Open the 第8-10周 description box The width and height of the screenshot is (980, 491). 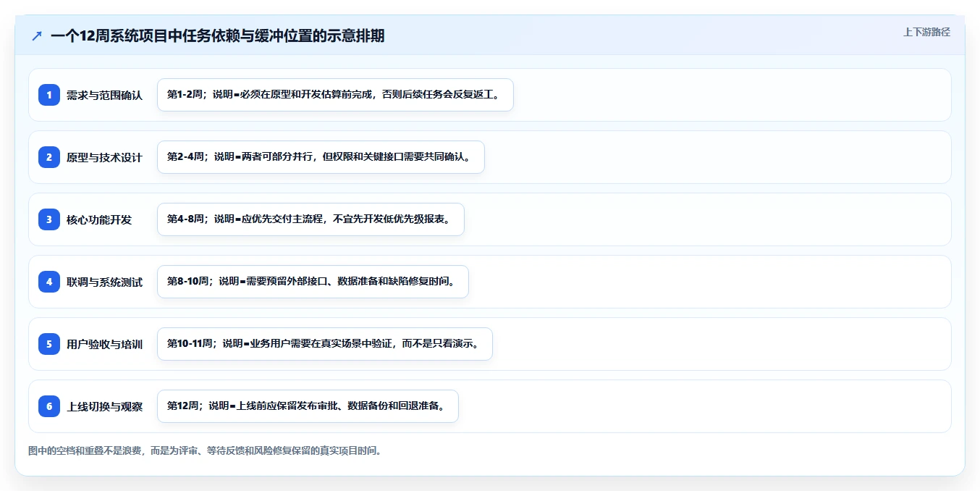313,282
